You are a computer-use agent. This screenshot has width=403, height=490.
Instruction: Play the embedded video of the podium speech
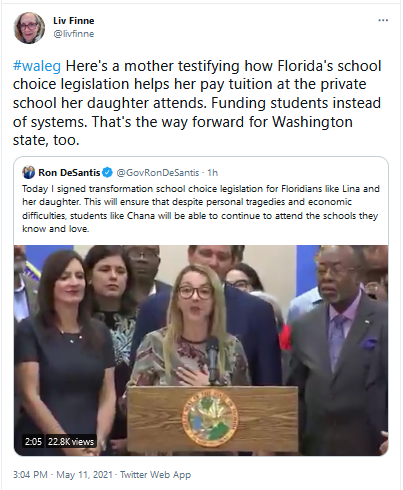coord(201,350)
